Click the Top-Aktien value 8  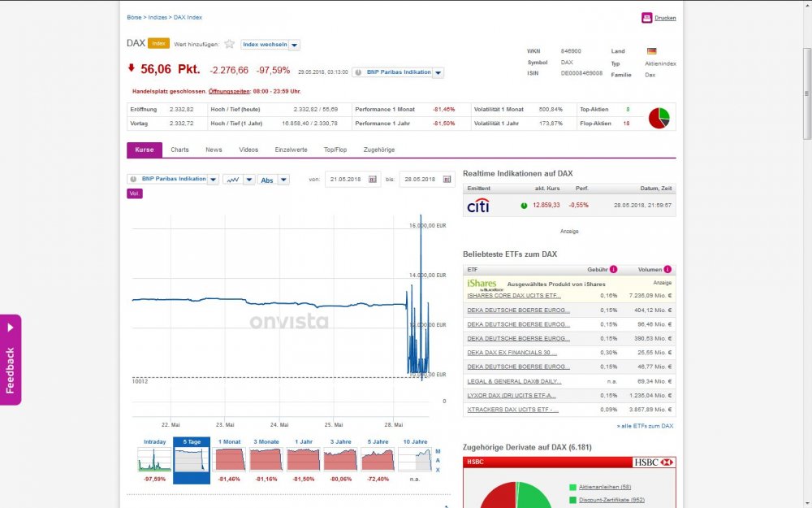pos(628,110)
